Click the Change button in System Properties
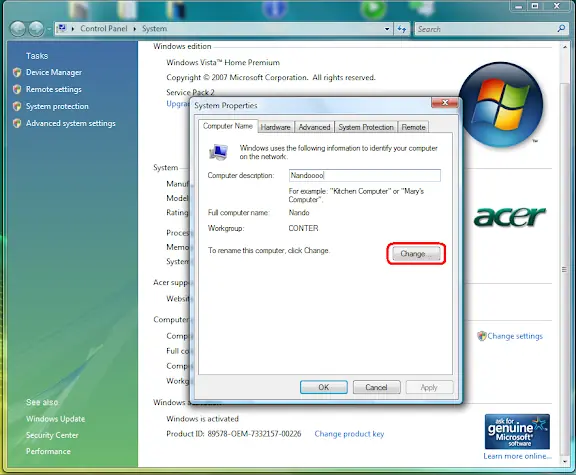 coord(416,253)
